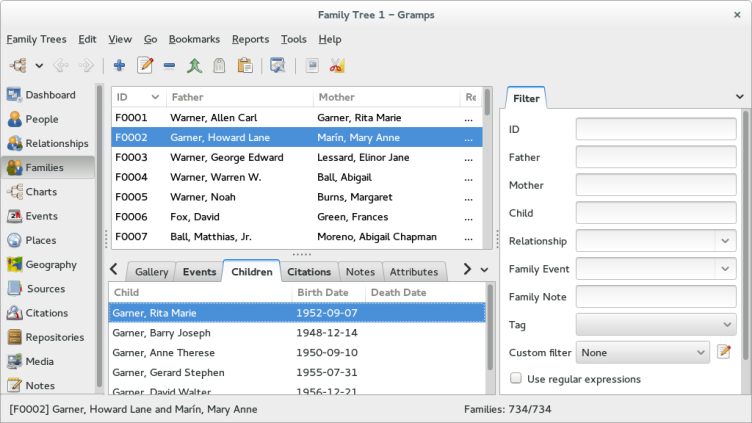The width and height of the screenshot is (752, 423).
Task: Open the Edit menu
Action: [x=87, y=39]
